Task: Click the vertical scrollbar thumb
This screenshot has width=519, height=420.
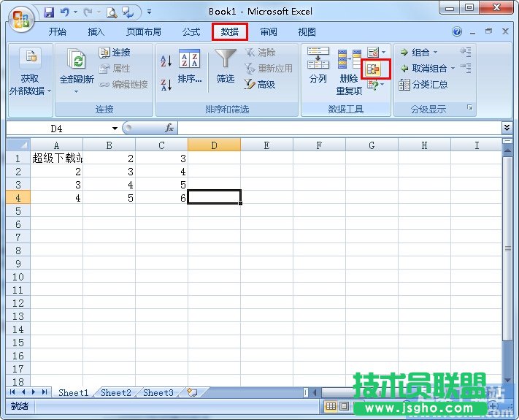Action: coord(508,248)
